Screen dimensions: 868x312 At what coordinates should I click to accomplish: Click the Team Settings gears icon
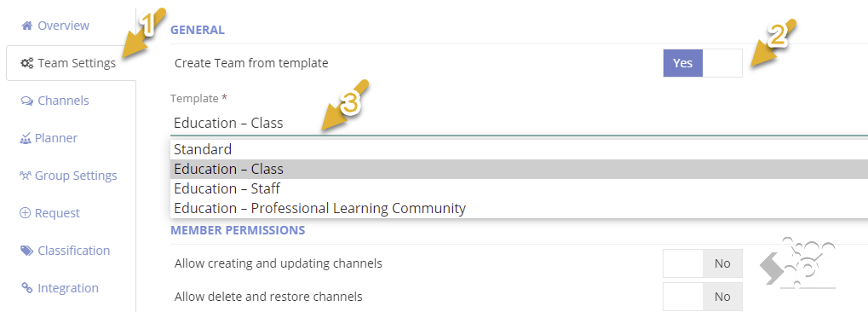point(27,63)
